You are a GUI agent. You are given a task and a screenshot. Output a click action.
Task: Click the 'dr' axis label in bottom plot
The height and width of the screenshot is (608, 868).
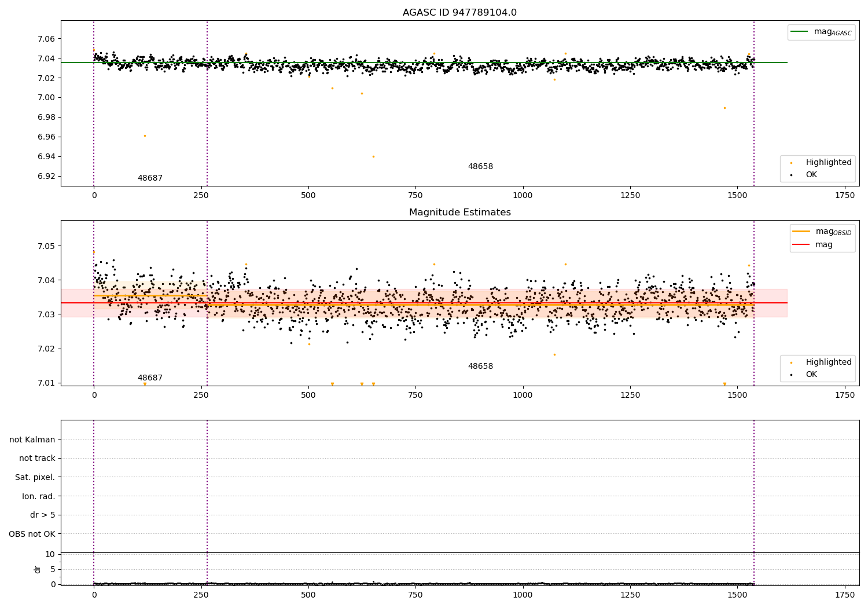(38, 569)
